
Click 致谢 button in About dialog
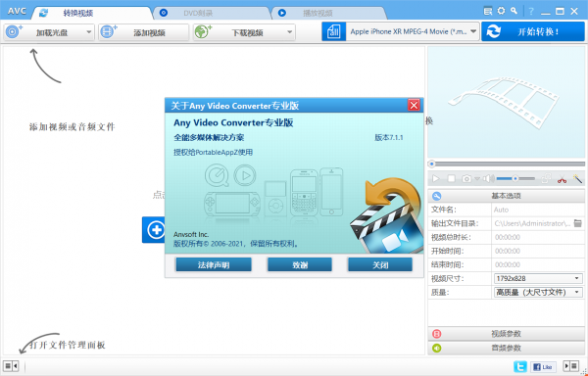(300, 265)
